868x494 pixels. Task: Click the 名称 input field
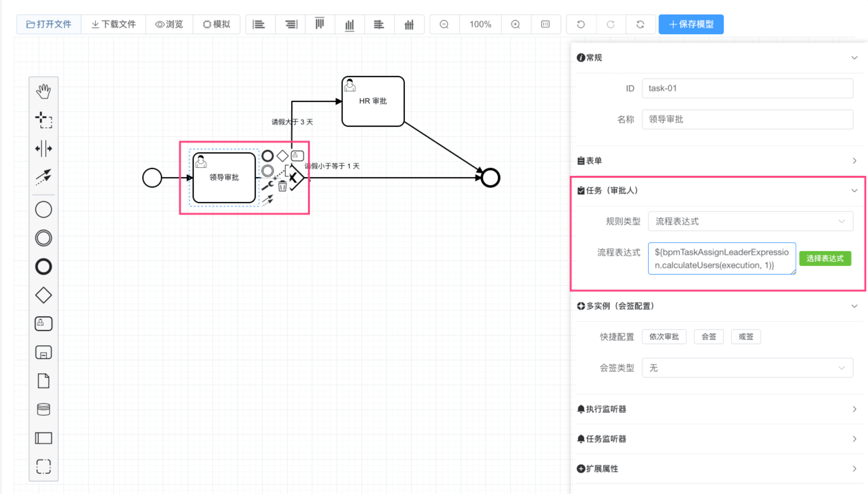(747, 119)
